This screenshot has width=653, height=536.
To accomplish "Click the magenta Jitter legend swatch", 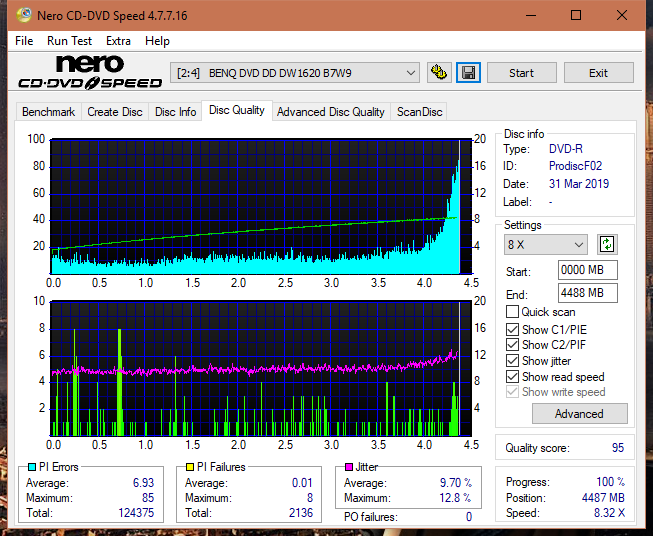I will point(349,467).
